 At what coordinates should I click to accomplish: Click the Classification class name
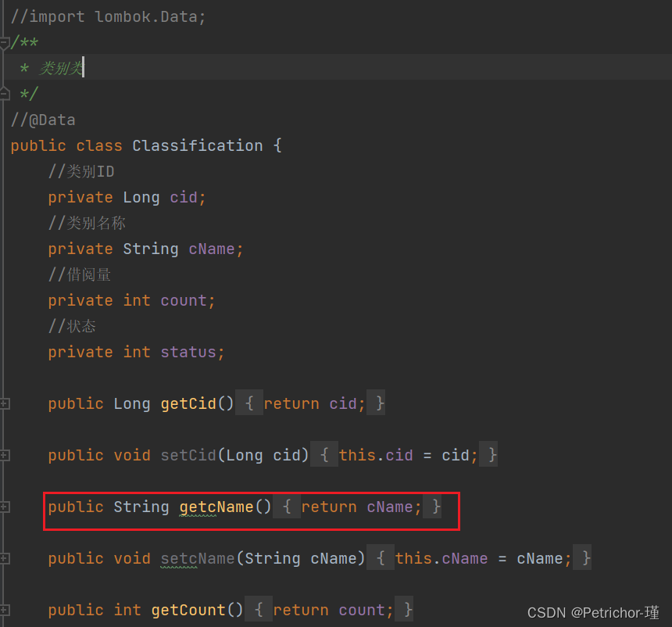pos(197,146)
